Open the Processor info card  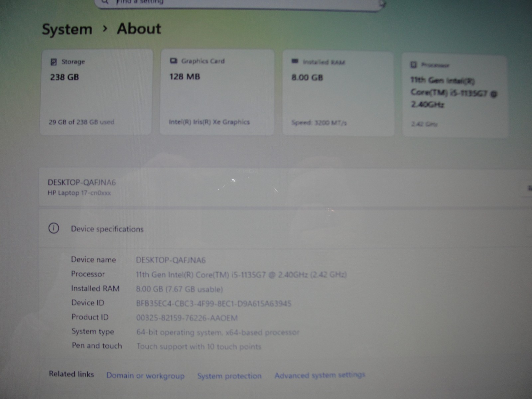pyautogui.click(x=456, y=96)
